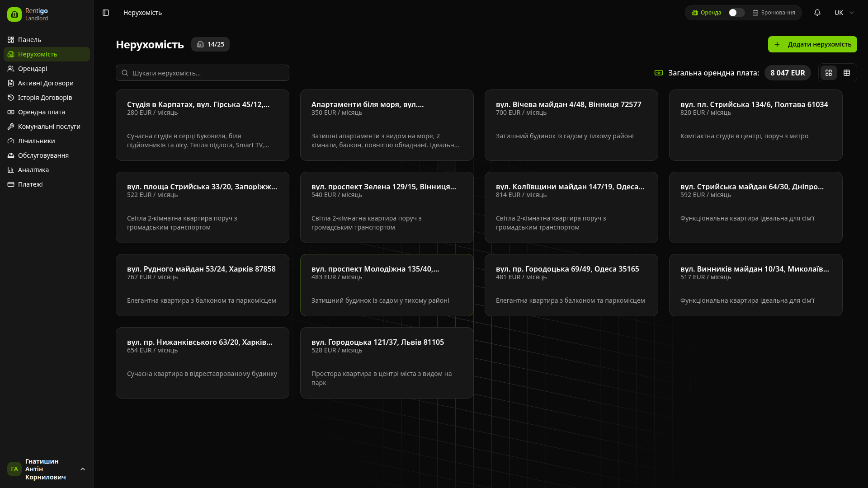Open notifications bell
Viewport: 868px width, 488px height.
pyautogui.click(x=817, y=13)
